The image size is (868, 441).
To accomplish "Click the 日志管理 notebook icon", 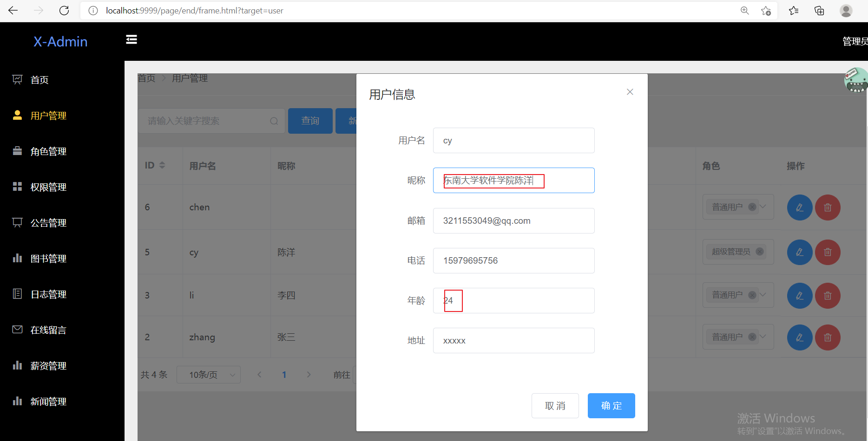I will 17,294.
